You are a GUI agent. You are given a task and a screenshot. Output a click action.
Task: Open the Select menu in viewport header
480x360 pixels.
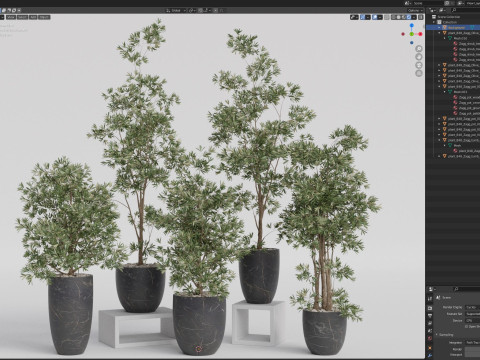point(22,17)
